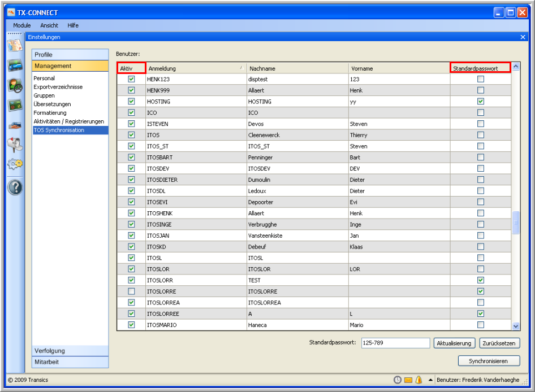This screenshot has width=535, height=392.
Task: Toggle Aktiv checkbox for ITOSHENK
Action: click(x=131, y=213)
